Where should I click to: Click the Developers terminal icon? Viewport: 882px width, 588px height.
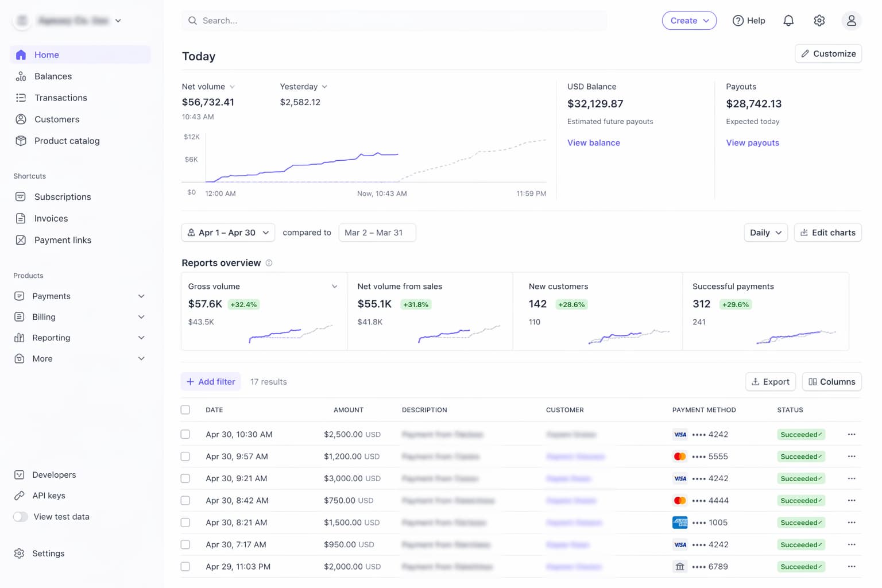[20, 475]
